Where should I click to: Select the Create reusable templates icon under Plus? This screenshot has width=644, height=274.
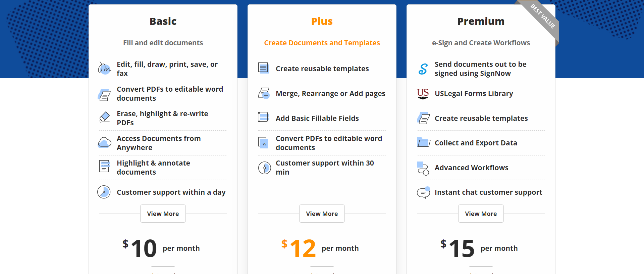[x=264, y=68]
